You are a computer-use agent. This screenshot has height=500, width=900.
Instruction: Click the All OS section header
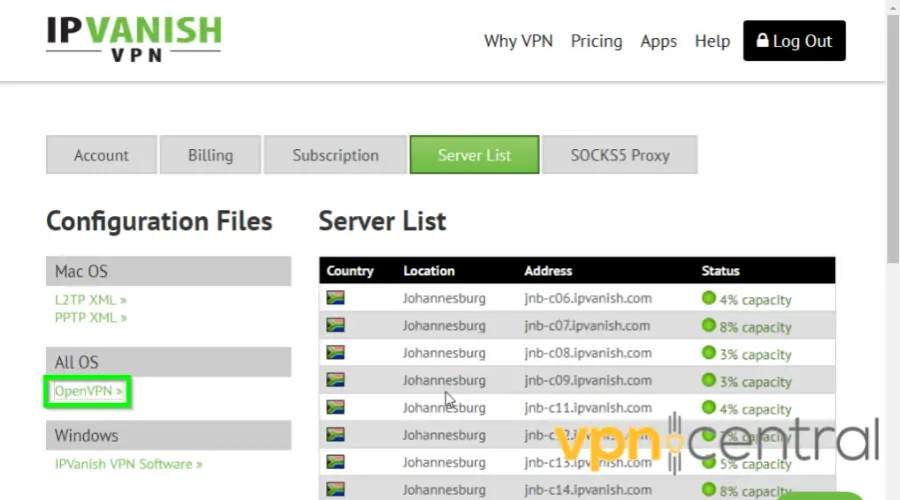tap(168, 362)
